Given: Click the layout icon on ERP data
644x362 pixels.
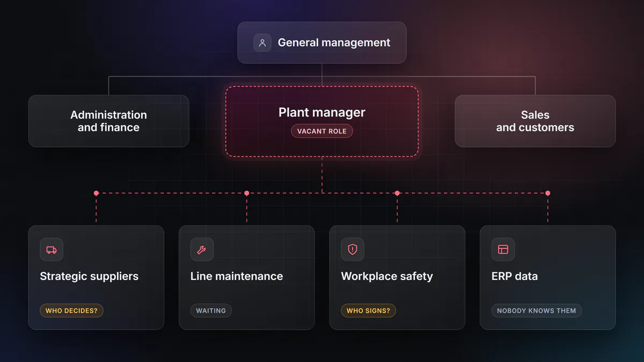Looking at the screenshot, I should pos(503,250).
